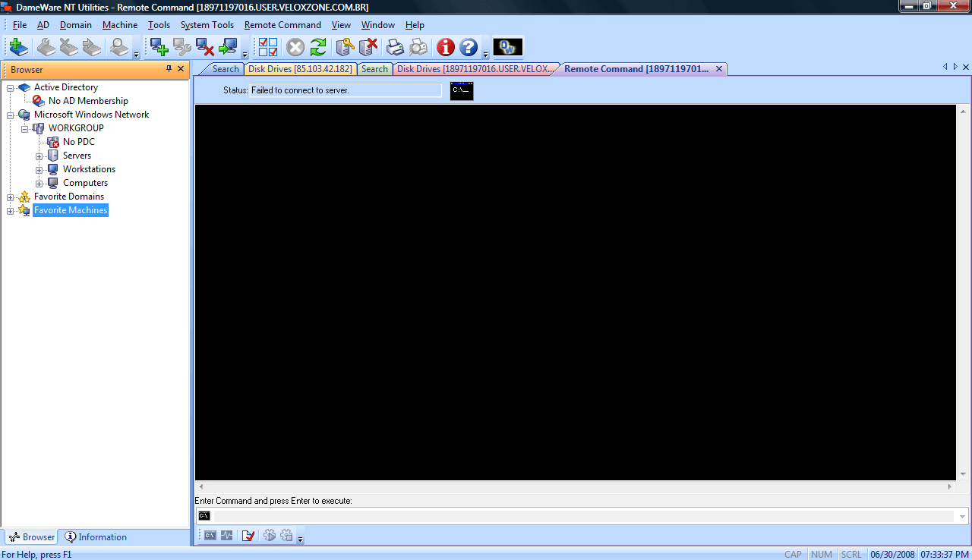
Task: Click the checkbox grid options icon
Action: coord(268,48)
